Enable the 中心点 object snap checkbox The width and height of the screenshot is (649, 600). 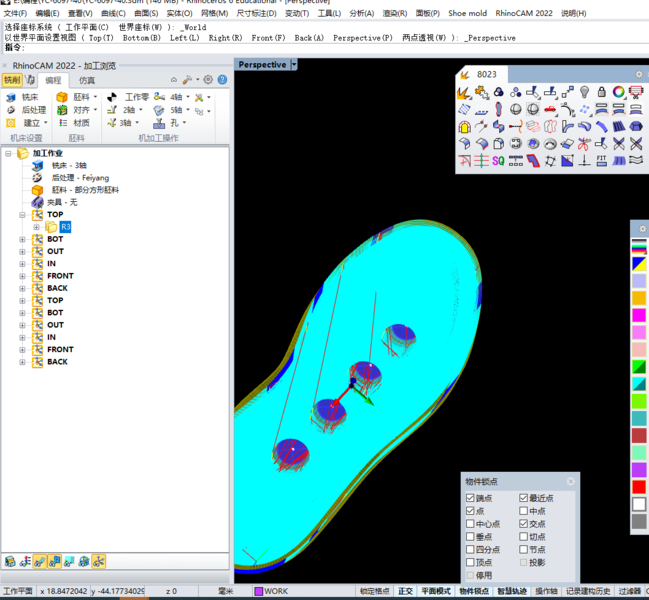point(471,524)
